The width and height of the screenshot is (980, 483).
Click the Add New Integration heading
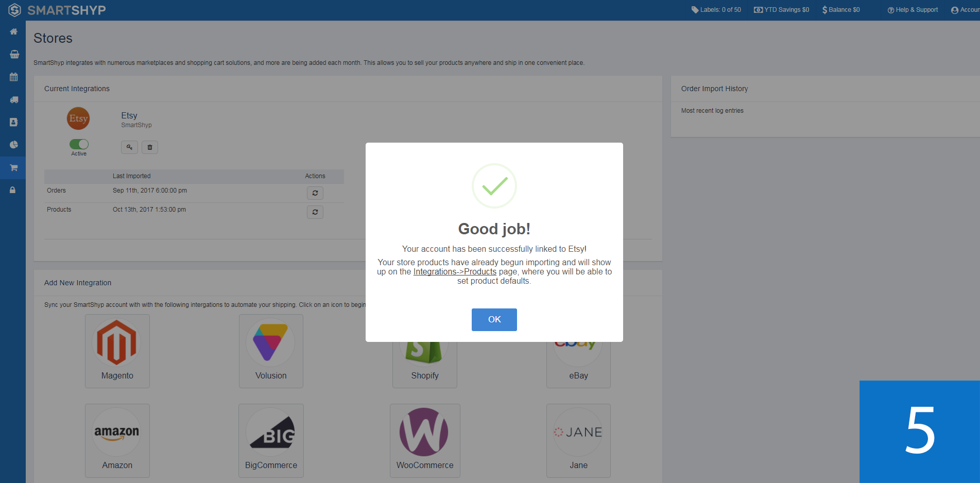coord(78,283)
